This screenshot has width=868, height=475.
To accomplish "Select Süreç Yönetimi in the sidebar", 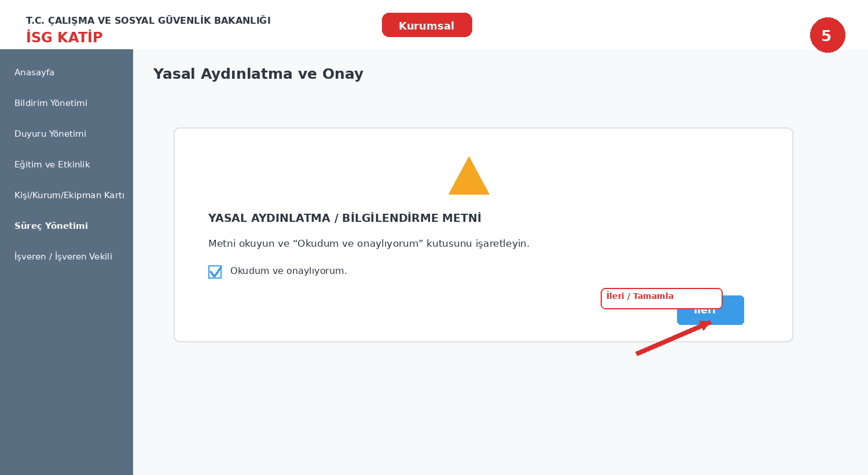I will point(52,226).
